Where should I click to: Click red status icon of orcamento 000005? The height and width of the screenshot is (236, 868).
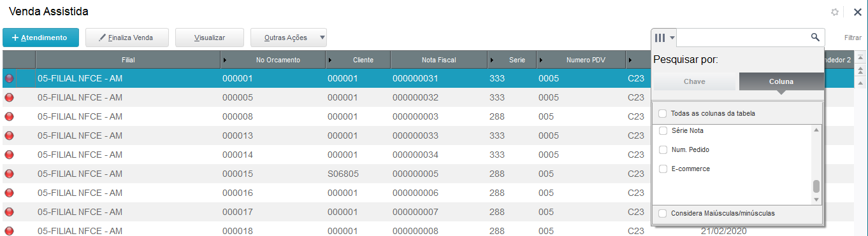[x=10, y=98]
